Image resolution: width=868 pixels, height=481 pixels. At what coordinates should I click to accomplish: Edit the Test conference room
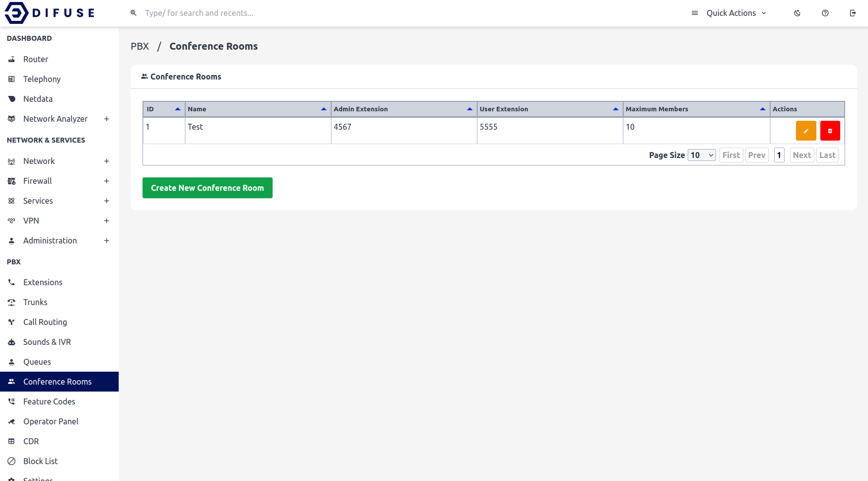pyautogui.click(x=806, y=131)
